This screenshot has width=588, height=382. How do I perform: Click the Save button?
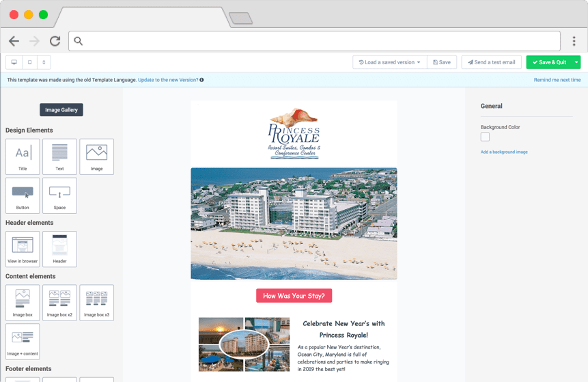point(442,62)
